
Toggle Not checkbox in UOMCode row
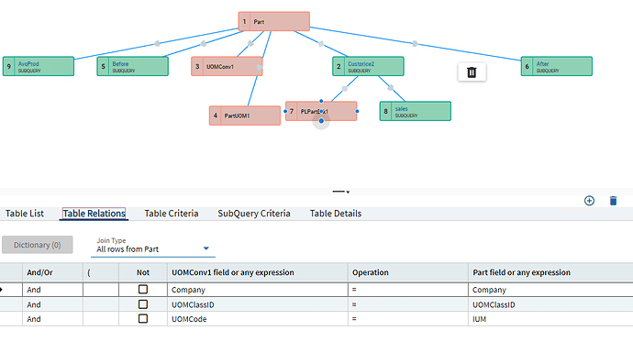tap(143, 319)
